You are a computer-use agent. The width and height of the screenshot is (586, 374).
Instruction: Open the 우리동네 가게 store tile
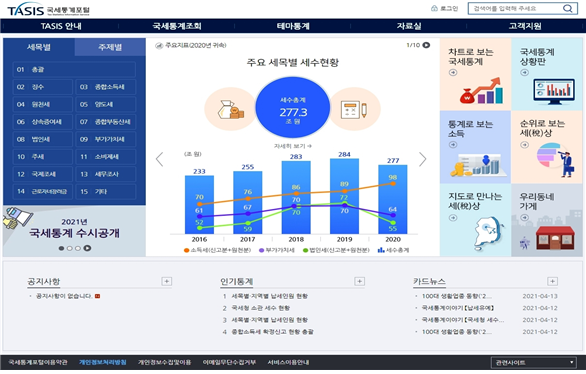coord(547,220)
